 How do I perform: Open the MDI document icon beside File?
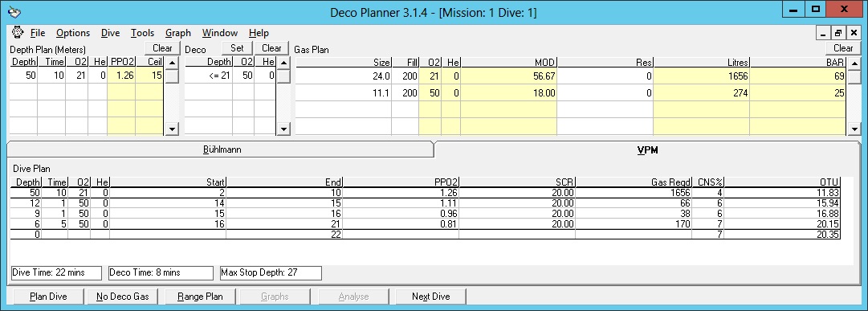pos(17,32)
